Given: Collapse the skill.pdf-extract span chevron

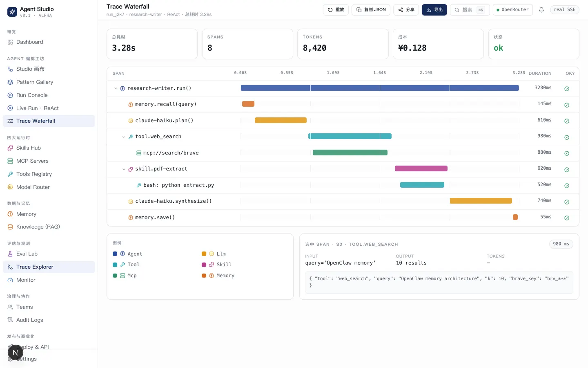Looking at the screenshot, I should [x=124, y=169].
